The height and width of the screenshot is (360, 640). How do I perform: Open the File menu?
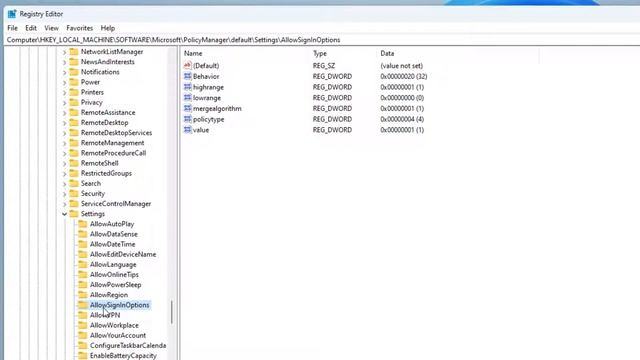pyautogui.click(x=13, y=28)
